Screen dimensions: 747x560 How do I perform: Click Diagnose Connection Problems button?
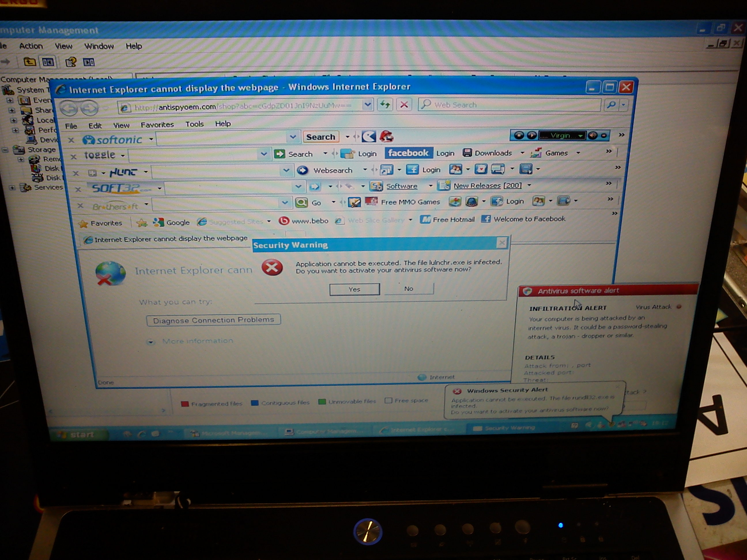coord(214,320)
